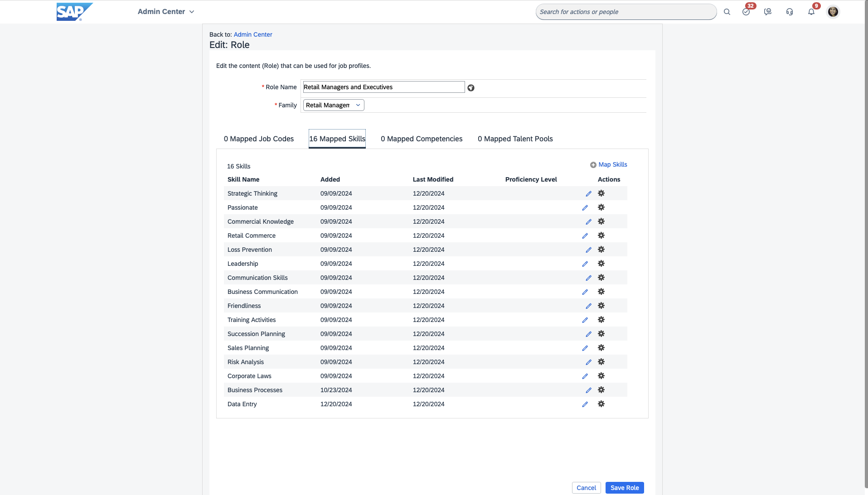Open gear actions for Leadership skill
The image size is (868, 495).
(601, 264)
